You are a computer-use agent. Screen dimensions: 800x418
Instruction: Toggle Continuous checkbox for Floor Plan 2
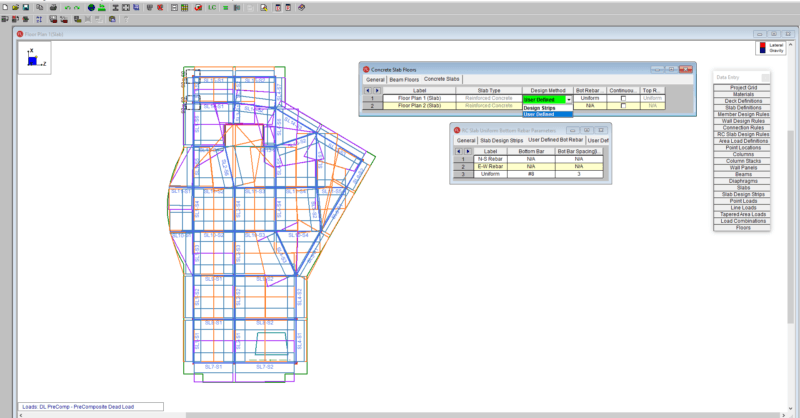click(623, 105)
